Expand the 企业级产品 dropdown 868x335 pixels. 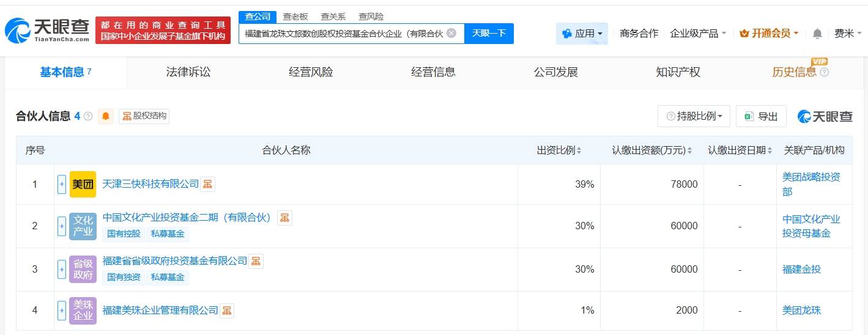698,34
